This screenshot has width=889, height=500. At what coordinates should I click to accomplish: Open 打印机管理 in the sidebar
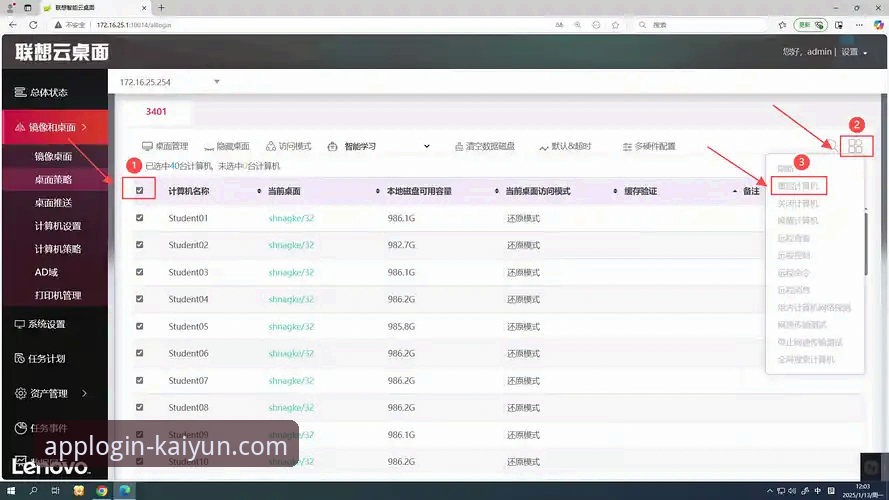pos(57,295)
